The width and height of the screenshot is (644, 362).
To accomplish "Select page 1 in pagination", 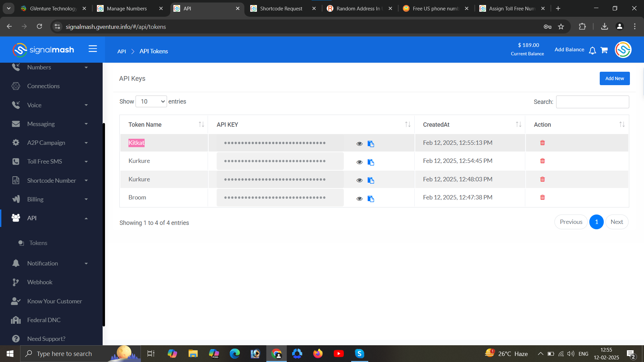I will 596,222.
